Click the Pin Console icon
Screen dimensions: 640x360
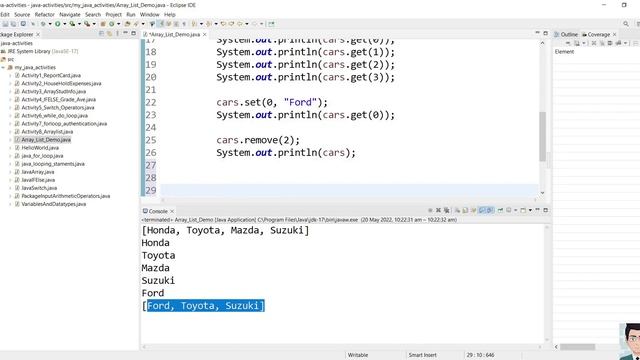(500, 210)
